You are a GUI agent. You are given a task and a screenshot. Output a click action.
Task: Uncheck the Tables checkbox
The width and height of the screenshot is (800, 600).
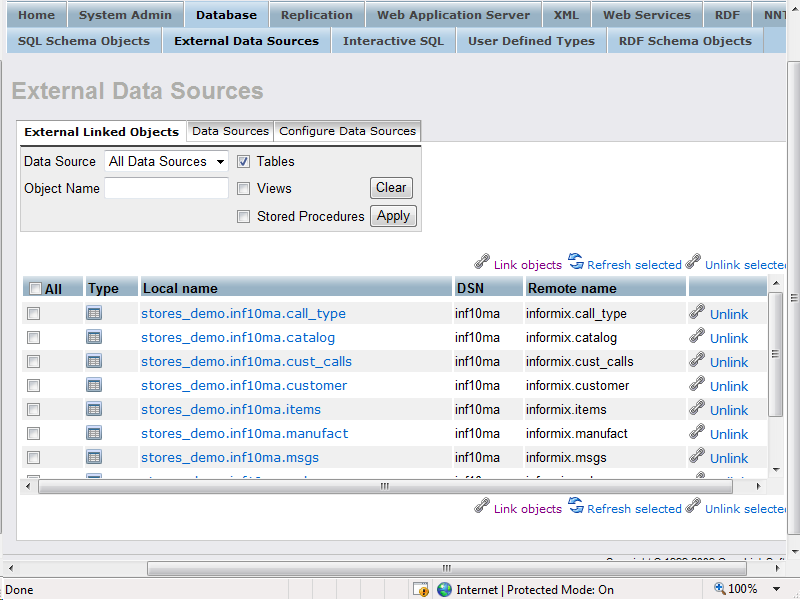[x=243, y=162]
